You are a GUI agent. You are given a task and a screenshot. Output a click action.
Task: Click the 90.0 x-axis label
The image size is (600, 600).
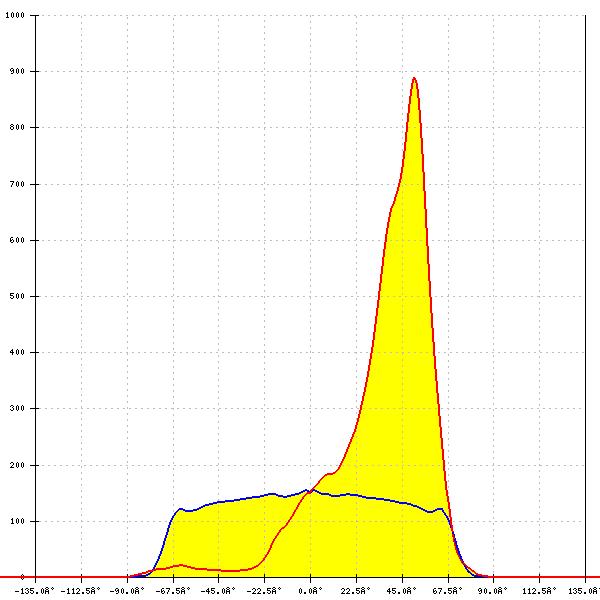tap(493, 591)
